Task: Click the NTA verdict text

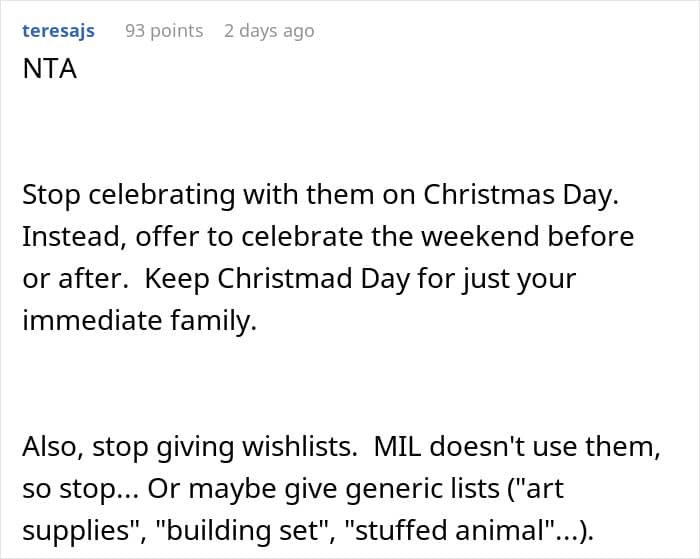Action: pyautogui.click(x=49, y=71)
